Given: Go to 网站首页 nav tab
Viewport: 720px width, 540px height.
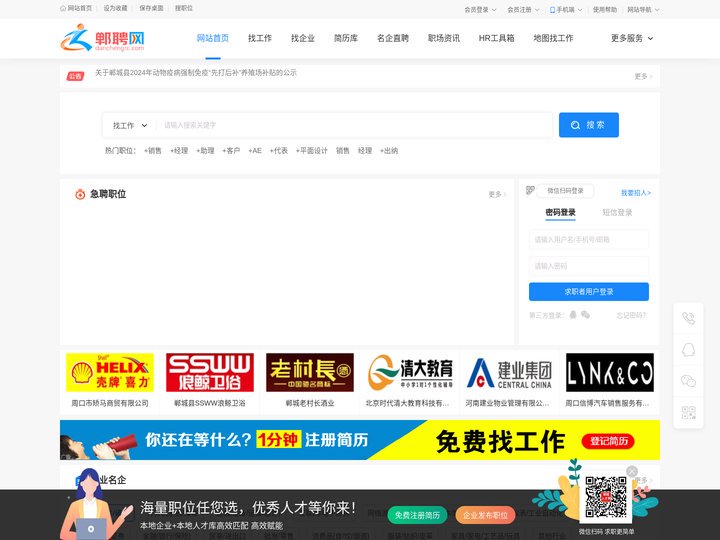Looking at the screenshot, I should (213, 38).
